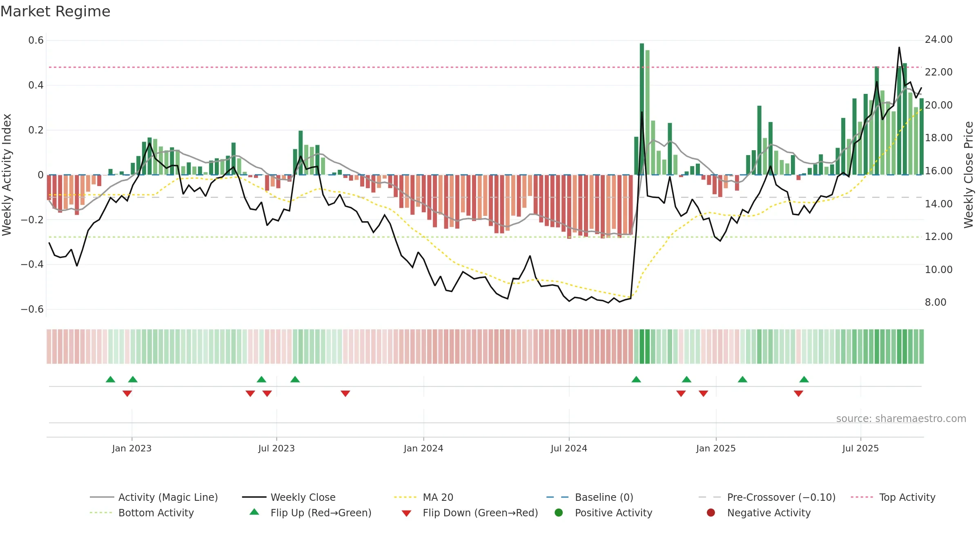Viewport: 980px width, 551px height.
Task: Click the 8.00 price axis tick
Action: (x=935, y=302)
